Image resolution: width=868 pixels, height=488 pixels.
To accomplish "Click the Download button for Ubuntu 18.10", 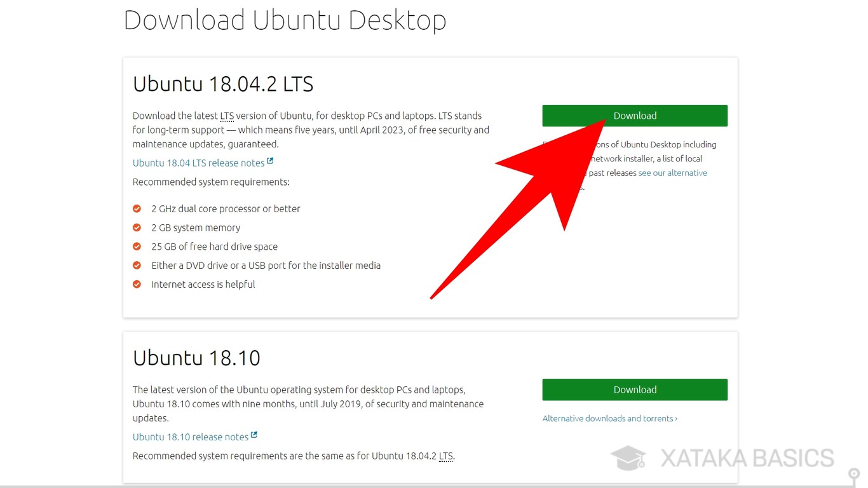I will 634,390.
